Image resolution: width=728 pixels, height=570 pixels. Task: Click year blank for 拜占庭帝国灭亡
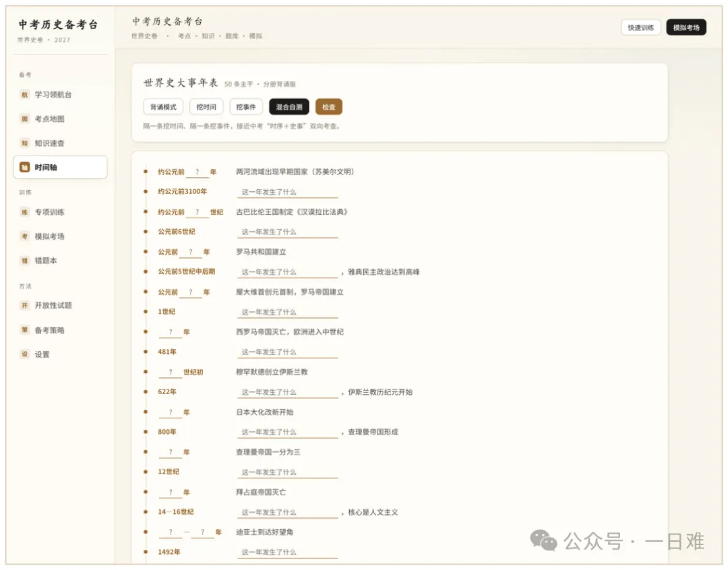coord(171,493)
